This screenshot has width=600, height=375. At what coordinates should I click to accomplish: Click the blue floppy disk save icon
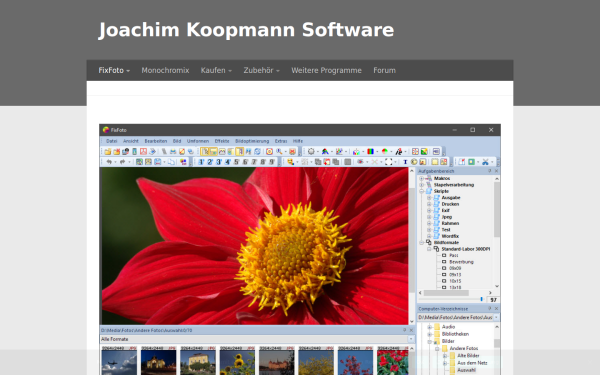[157, 162]
